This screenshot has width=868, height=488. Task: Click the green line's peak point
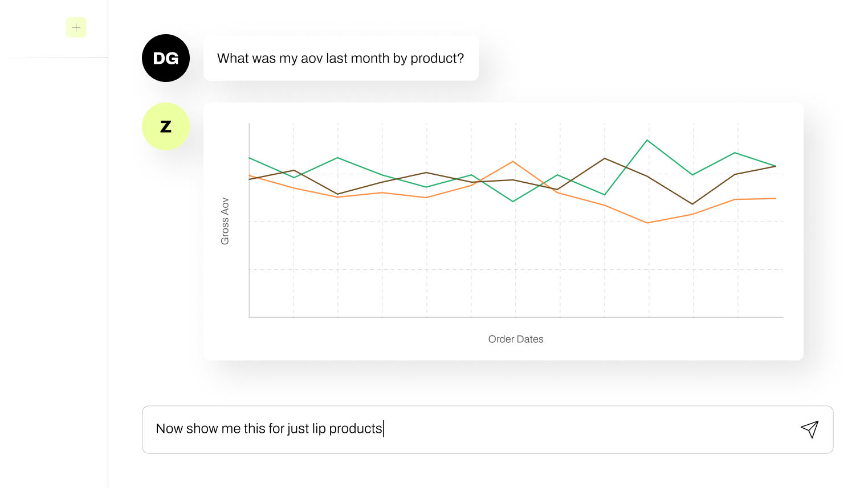(647, 139)
